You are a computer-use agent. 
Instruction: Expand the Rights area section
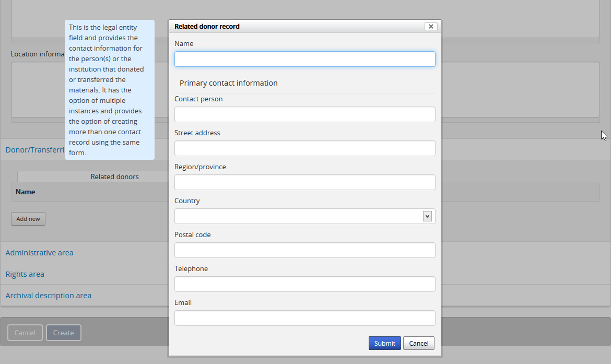pos(25,274)
